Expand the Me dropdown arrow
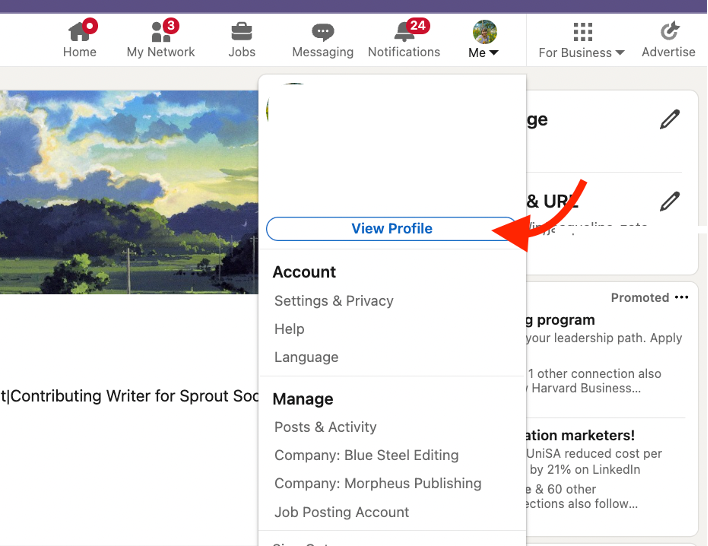The height and width of the screenshot is (546, 708). click(x=494, y=53)
